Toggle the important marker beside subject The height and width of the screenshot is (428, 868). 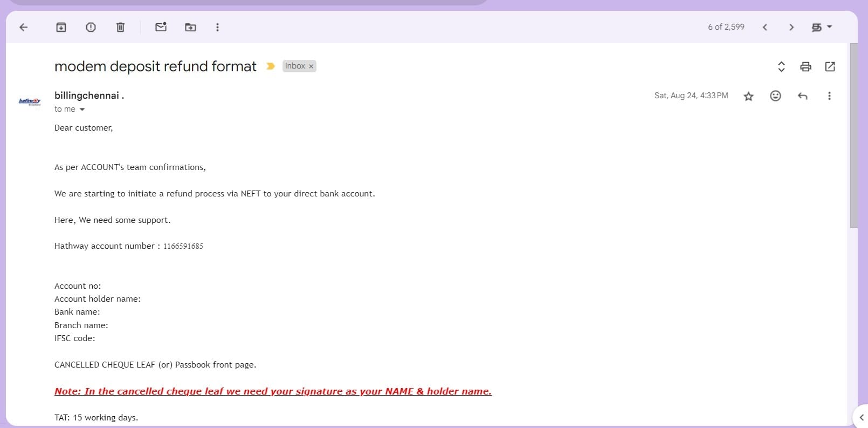[x=271, y=66]
